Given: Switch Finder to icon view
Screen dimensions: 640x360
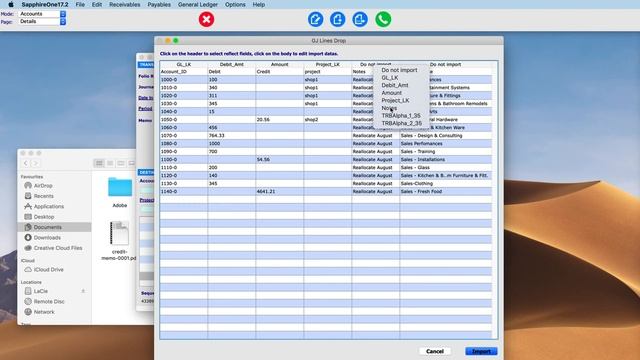Looking at the screenshot, I should 99,163.
